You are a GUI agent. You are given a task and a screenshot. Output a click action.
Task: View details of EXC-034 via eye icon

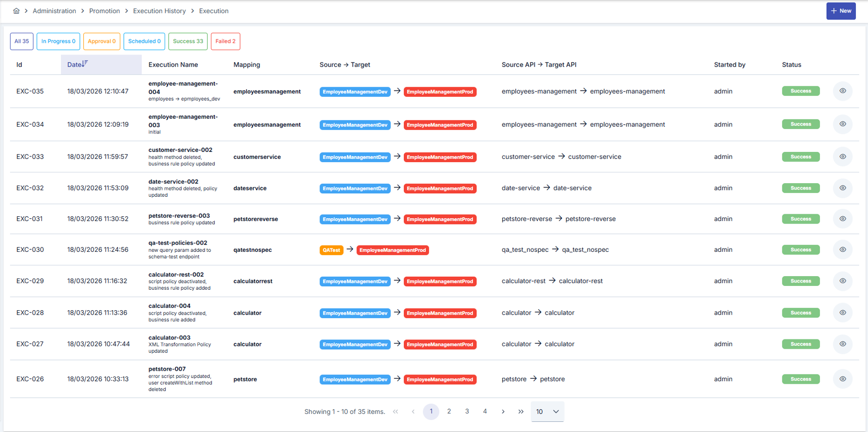click(842, 124)
